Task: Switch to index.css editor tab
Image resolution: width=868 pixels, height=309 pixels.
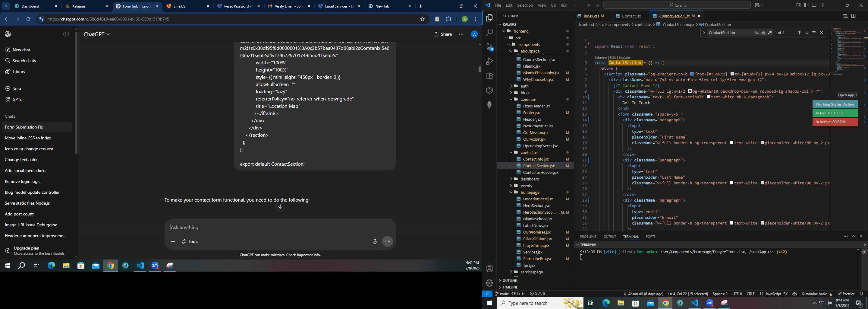Action: coord(593,16)
